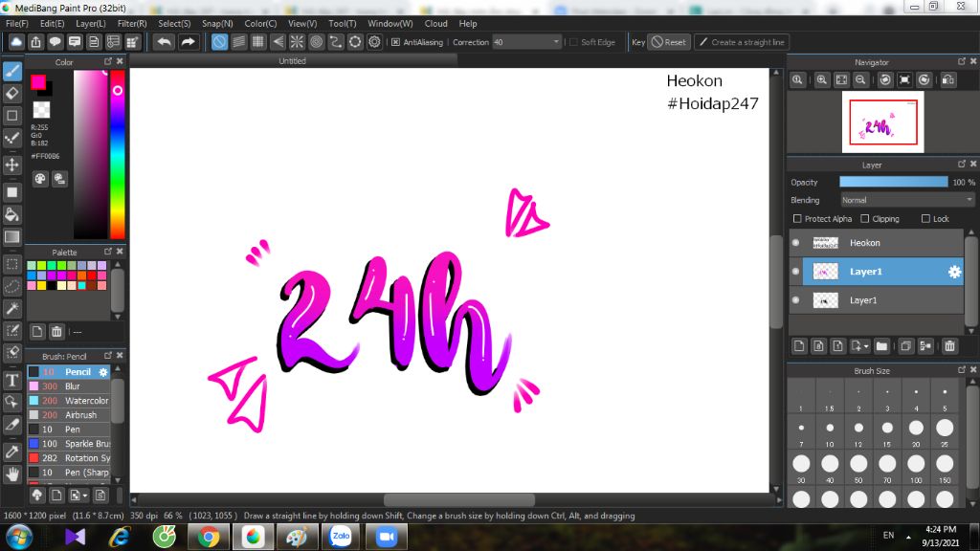
Task: Enable crisscross grid snap
Action: 258,42
